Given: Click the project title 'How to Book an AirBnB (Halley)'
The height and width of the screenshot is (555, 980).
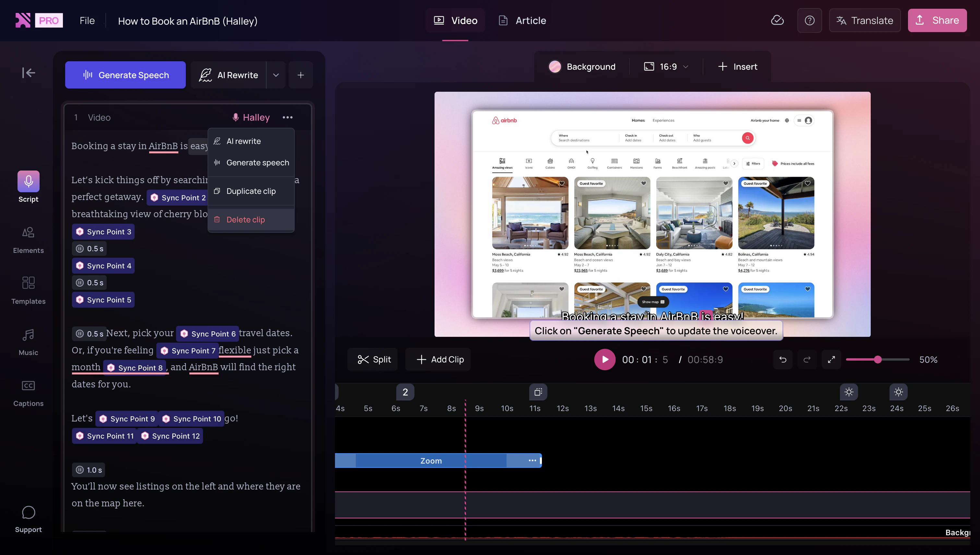Looking at the screenshot, I should [x=188, y=21].
